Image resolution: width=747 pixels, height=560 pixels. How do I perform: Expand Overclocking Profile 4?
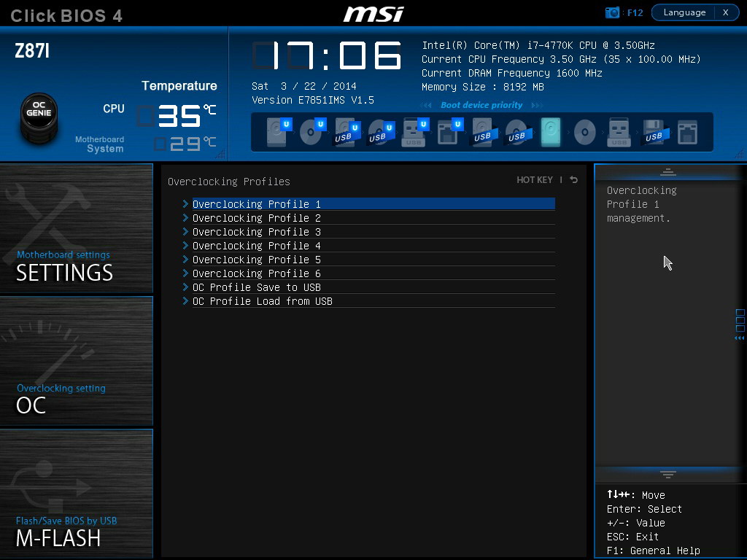point(373,245)
